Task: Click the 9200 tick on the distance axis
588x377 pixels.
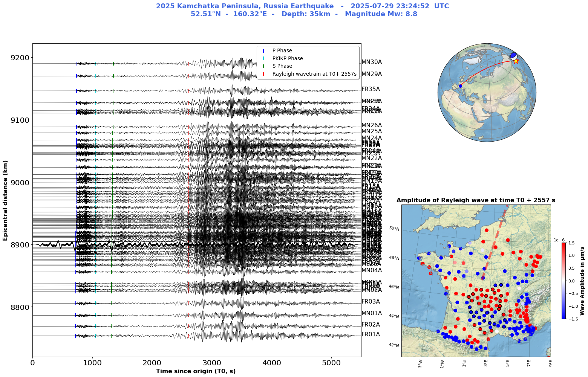Action: click(19, 58)
